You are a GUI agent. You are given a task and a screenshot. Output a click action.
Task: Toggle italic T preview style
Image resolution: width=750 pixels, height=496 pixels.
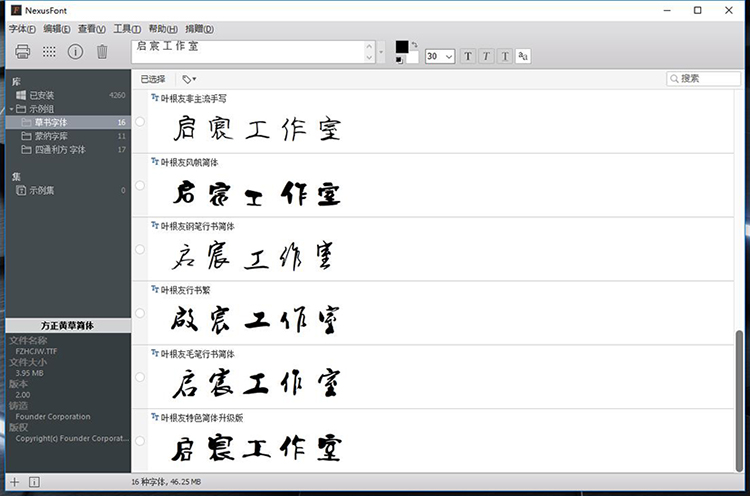pyautogui.click(x=486, y=56)
